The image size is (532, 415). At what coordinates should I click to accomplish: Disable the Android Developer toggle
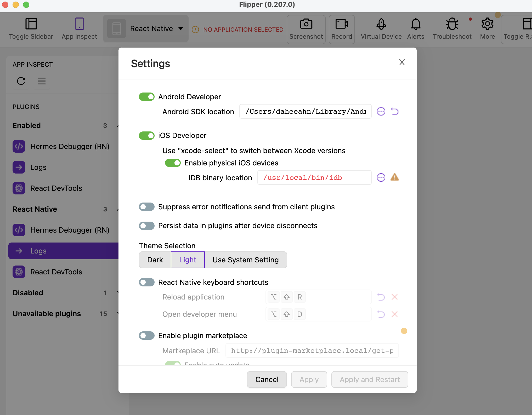tap(147, 97)
